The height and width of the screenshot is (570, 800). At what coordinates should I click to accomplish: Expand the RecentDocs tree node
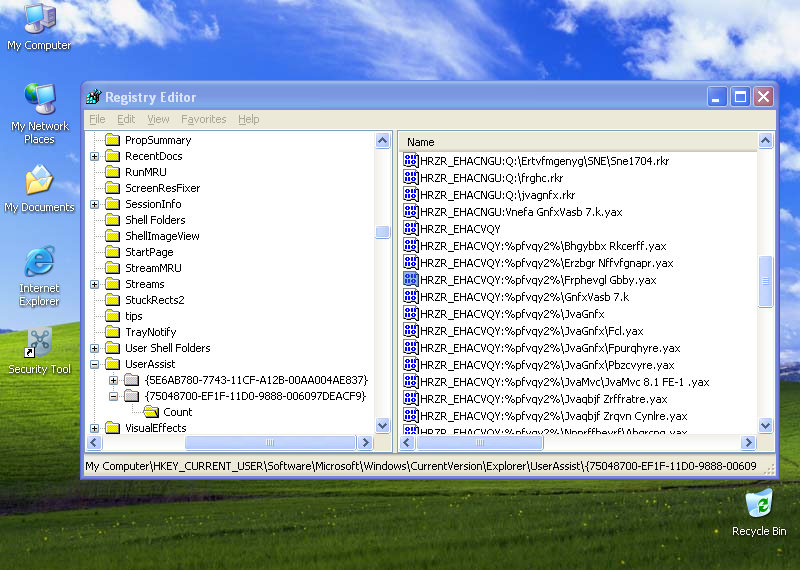pyautogui.click(x=95, y=156)
